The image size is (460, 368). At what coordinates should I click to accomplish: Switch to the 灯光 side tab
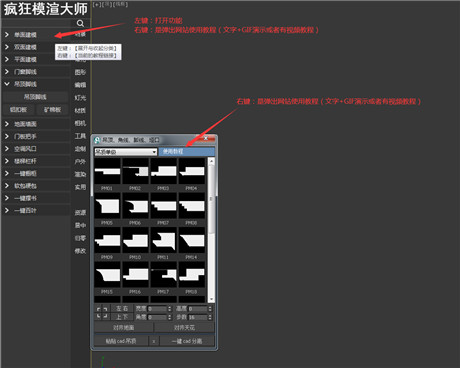click(x=80, y=98)
